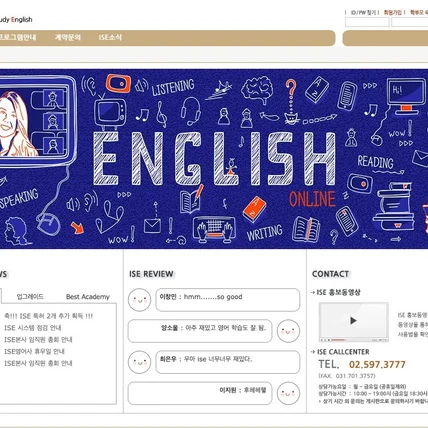Image resolution: width=428 pixels, height=428 pixels.
Task: Open news item 축!!! ISE 특허 2개 추가 획득
Action: 48,316
